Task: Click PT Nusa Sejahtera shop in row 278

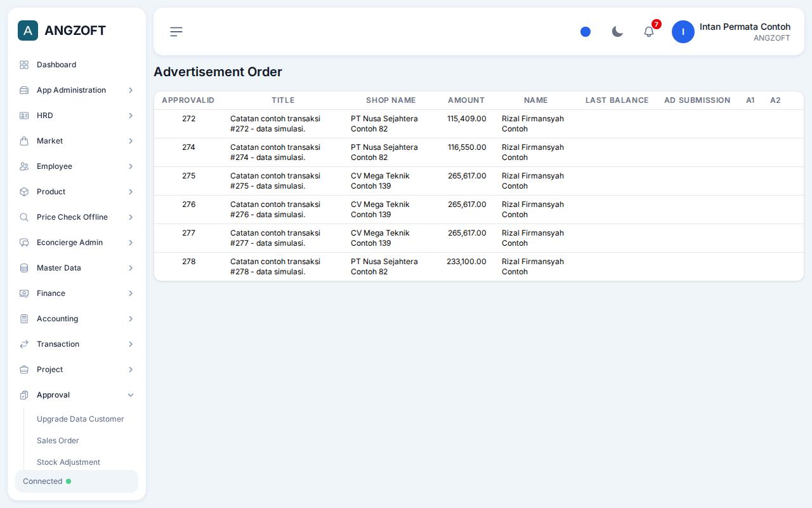Action: tap(384, 267)
